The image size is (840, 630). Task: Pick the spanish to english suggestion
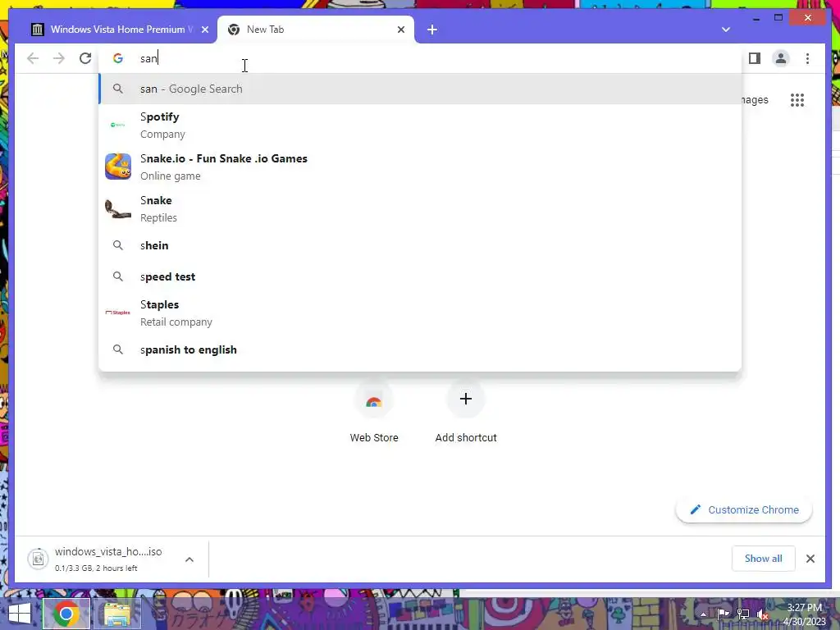(x=421, y=349)
